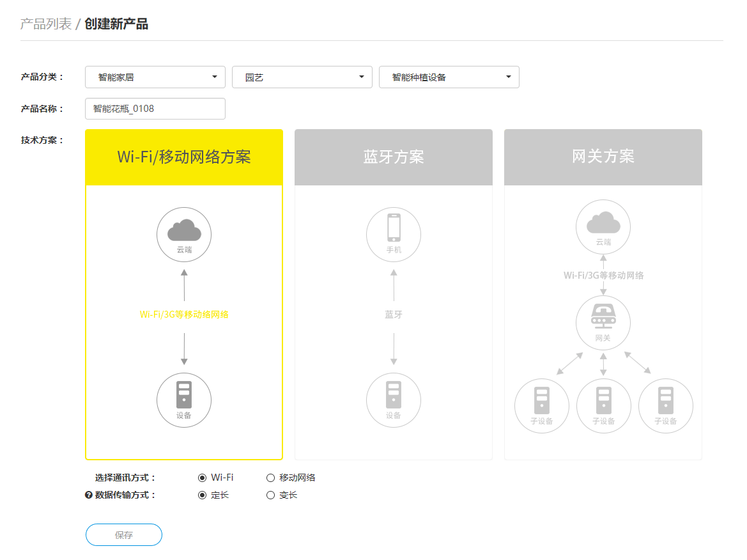Open the 智能种植设备 dropdown
This screenshot has width=747, height=560.
click(x=449, y=77)
